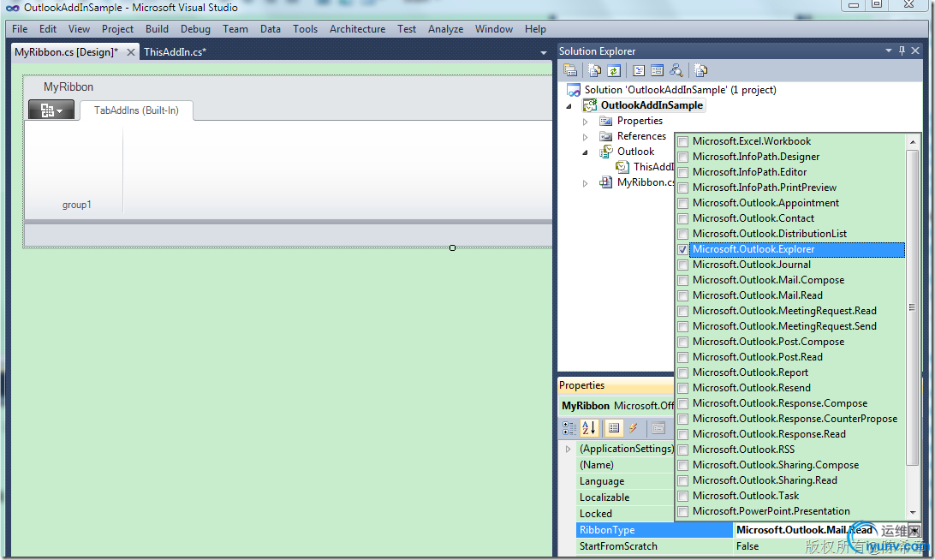Viewport: 935px width, 560px height.
Task: Check Microsoft.Outlook.RSS checkbox
Action: (x=682, y=450)
